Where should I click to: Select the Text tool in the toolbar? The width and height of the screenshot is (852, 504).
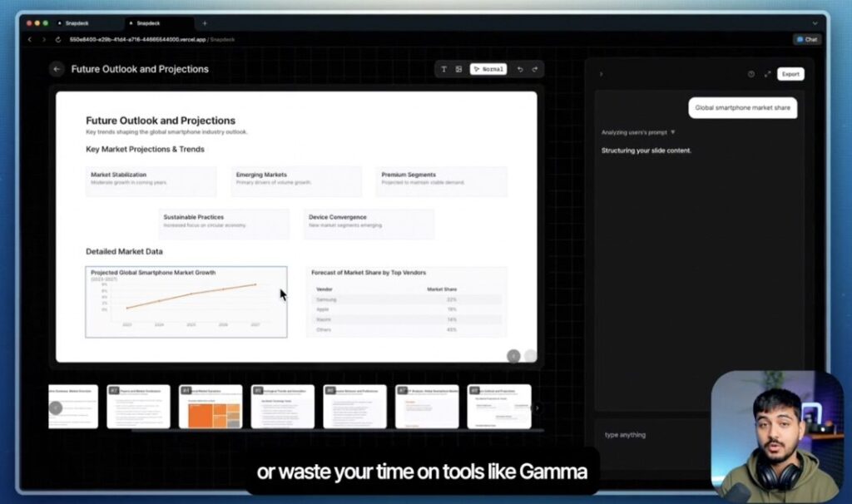[444, 69]
